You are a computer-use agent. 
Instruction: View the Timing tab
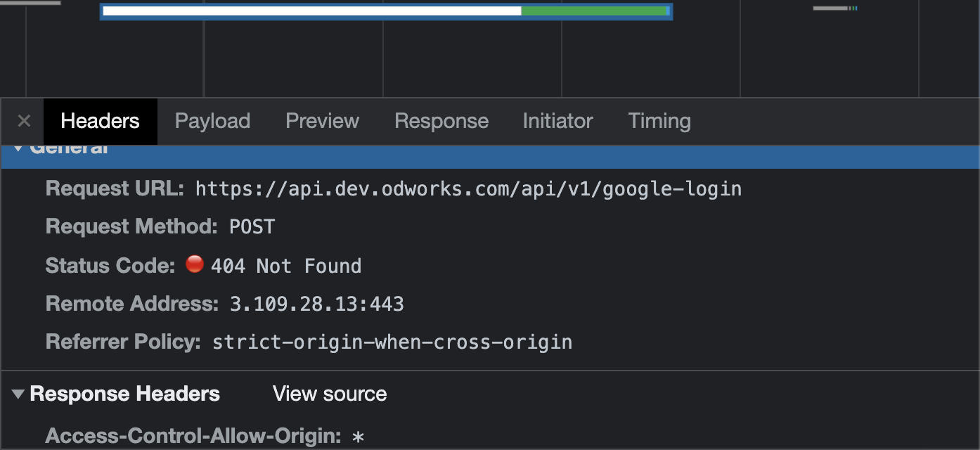[x=659, y=121]
